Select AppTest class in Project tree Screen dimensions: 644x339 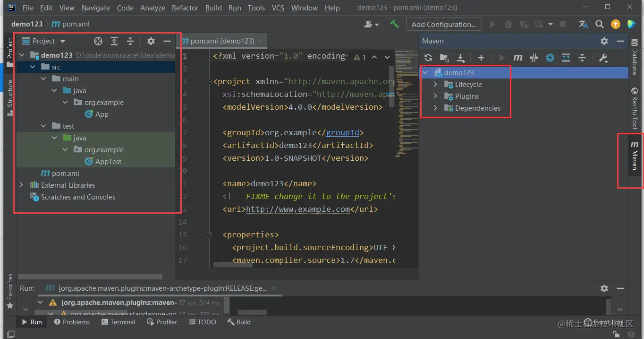coord(103,162)
